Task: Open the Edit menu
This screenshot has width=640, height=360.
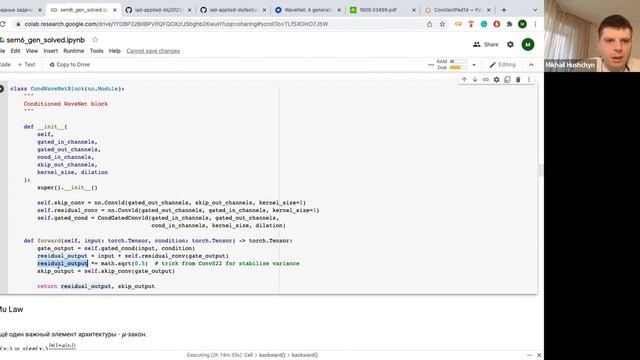Action: click(x=15, y=51)
